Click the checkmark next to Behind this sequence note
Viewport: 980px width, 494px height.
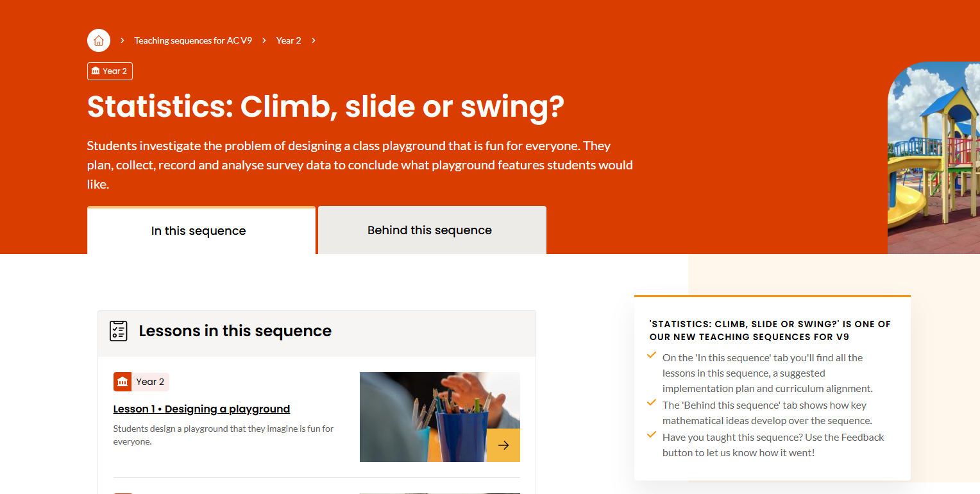(652, 402)
